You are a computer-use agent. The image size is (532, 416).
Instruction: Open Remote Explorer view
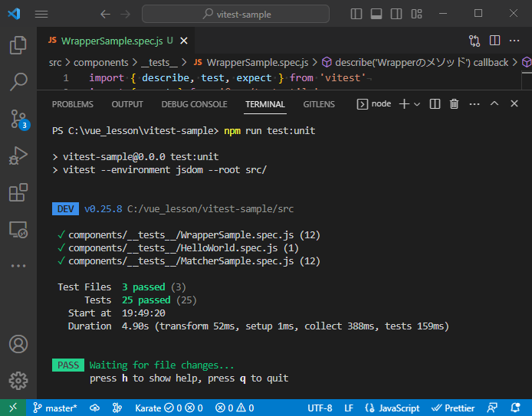coord(18,230)
